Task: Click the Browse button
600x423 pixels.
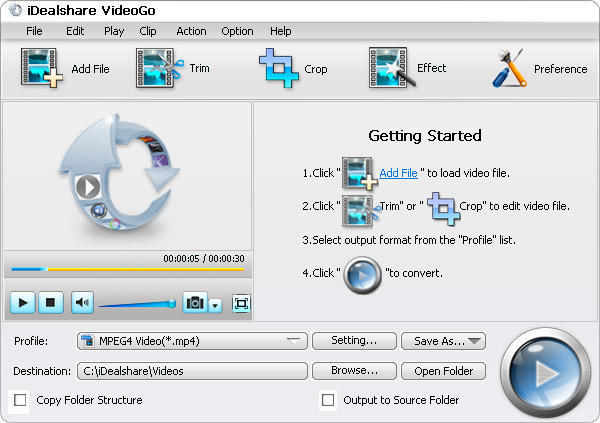Action: tap(354, 371)
